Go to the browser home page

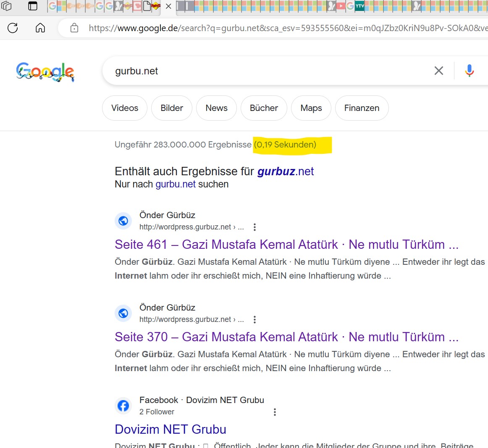[40, 28]
